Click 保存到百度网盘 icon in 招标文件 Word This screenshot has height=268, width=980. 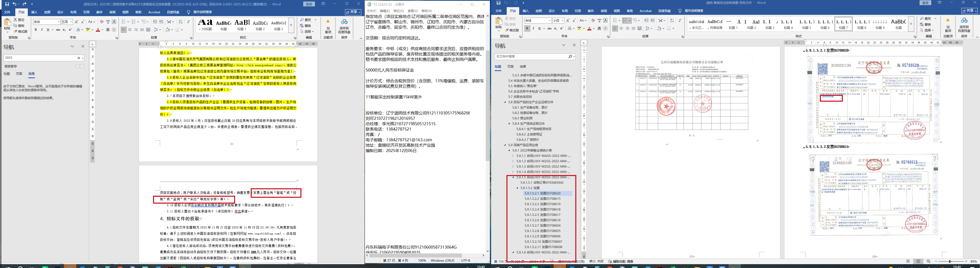pyautogui.click(x=344, y=26)
